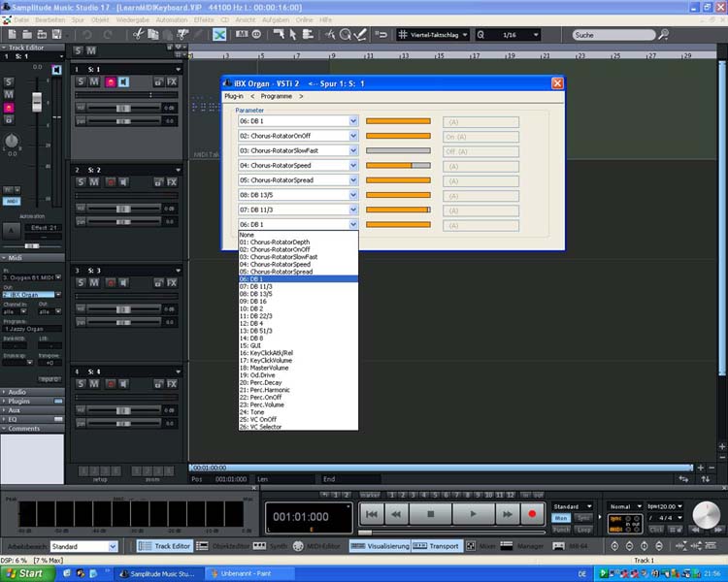The image size is (728, 582).
Task: Click the volume fader in Track Editor strip
Action: tap(37, 102)
